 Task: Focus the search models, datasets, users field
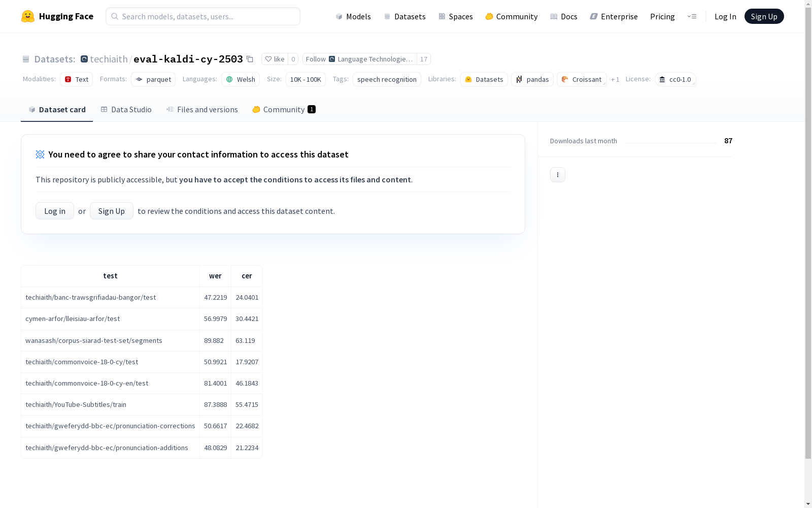point(203,16)
